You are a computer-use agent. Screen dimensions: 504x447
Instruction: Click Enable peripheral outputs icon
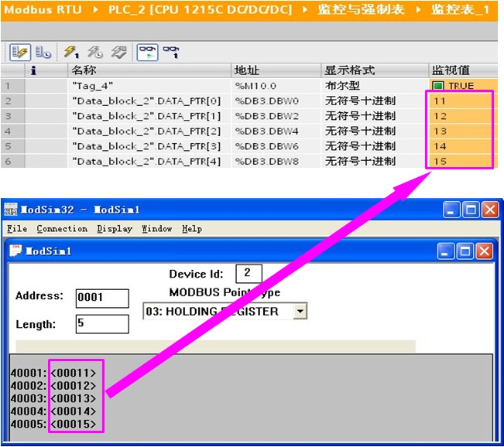coord(119,52)
